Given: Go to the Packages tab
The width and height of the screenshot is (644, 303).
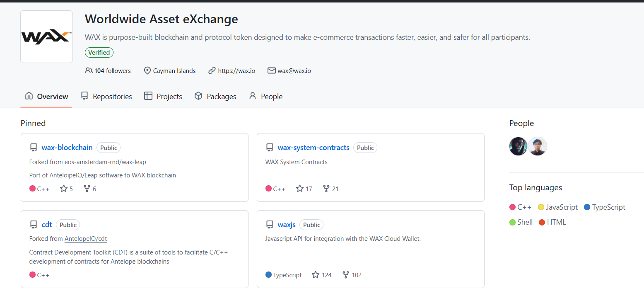Looking at the screenshot, I should (x=215, y=96).
